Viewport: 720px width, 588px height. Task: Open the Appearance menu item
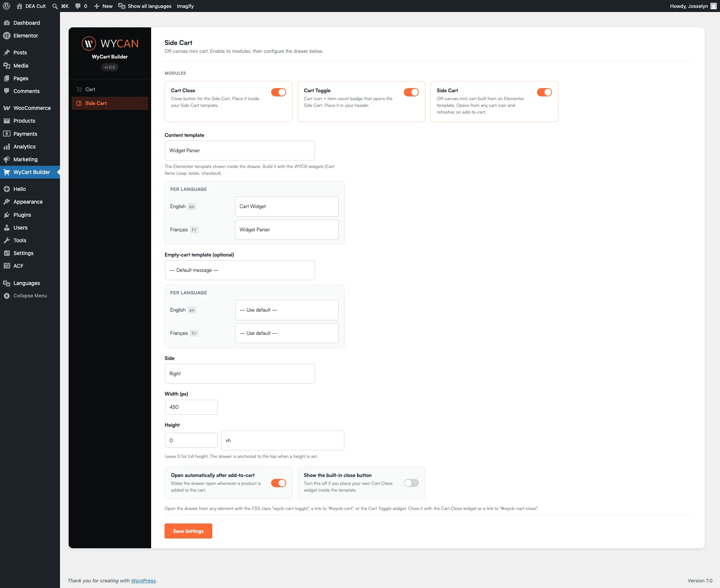click(30, 202)
